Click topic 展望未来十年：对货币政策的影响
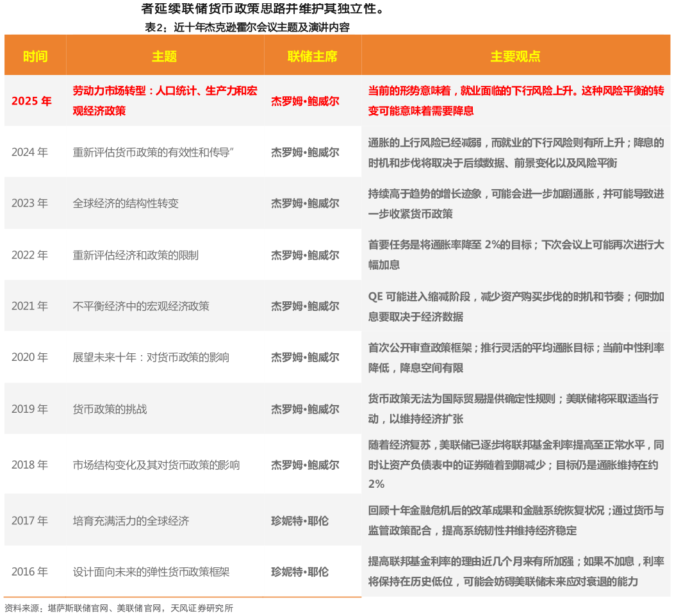674x616 pixels. pos(151,358)
